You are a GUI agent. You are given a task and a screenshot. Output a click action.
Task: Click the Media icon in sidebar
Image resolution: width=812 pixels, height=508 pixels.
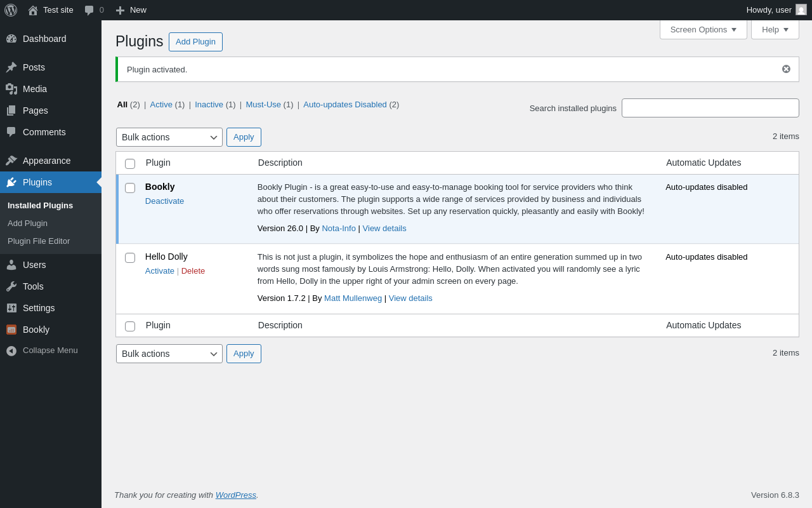tap(11, 89)
